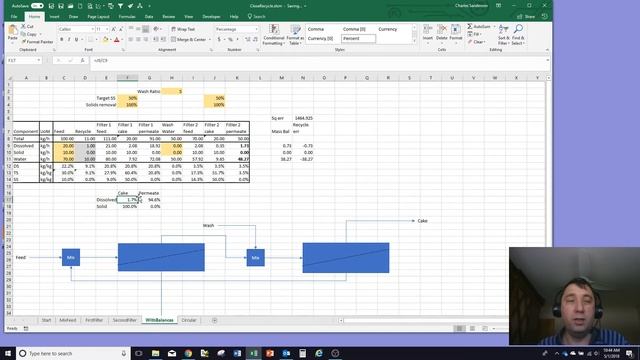Screen dimensions: 640x360
Task: Click the Insert Function fx icon
Action: [x=82, y=60]
